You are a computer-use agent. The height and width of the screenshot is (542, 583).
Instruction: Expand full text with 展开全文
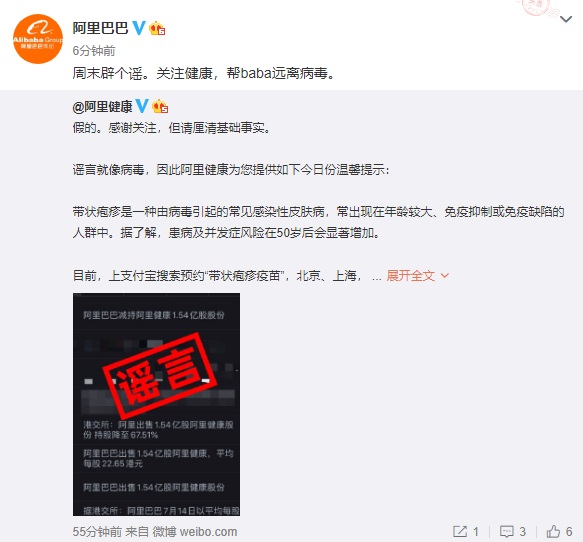tap(410, 275)
